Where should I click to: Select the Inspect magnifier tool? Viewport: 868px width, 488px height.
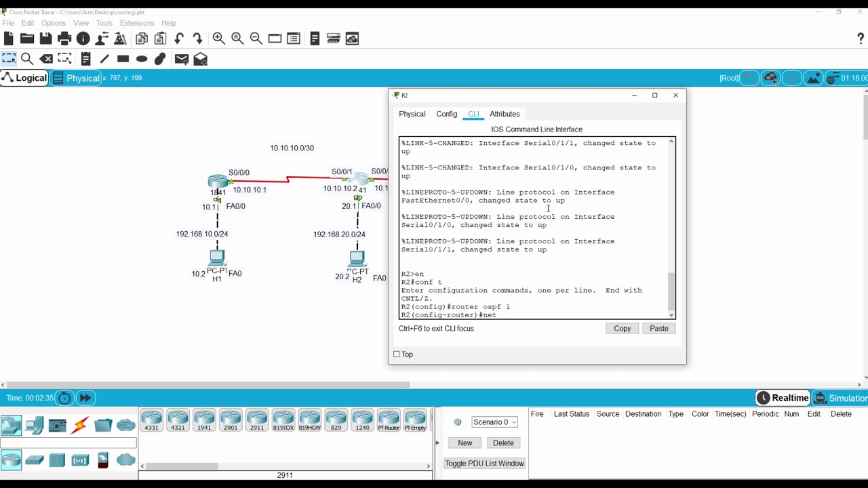[27, 59]
